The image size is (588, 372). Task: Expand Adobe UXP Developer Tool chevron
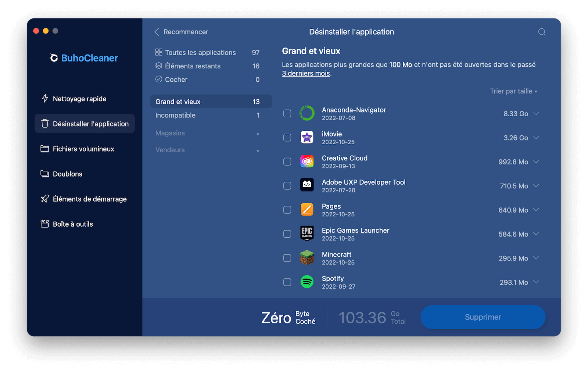pyautogui.click(x=536, y=186)
